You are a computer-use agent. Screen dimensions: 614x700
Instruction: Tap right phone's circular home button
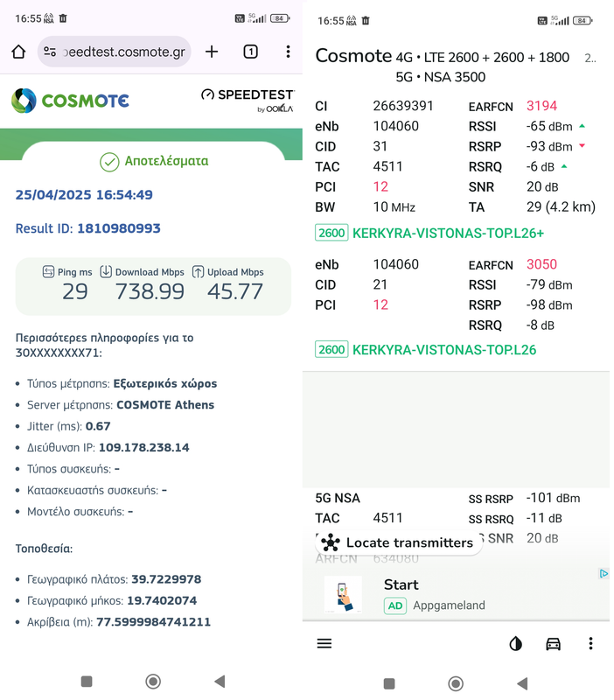pyautogui.click(x=456, y=683)
